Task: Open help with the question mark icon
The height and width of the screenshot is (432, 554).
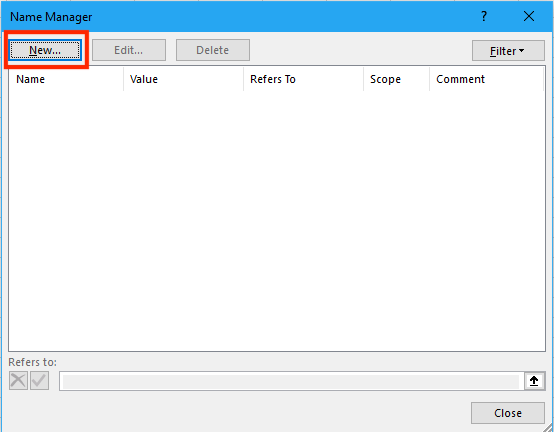Action: (x=484, y=16)
